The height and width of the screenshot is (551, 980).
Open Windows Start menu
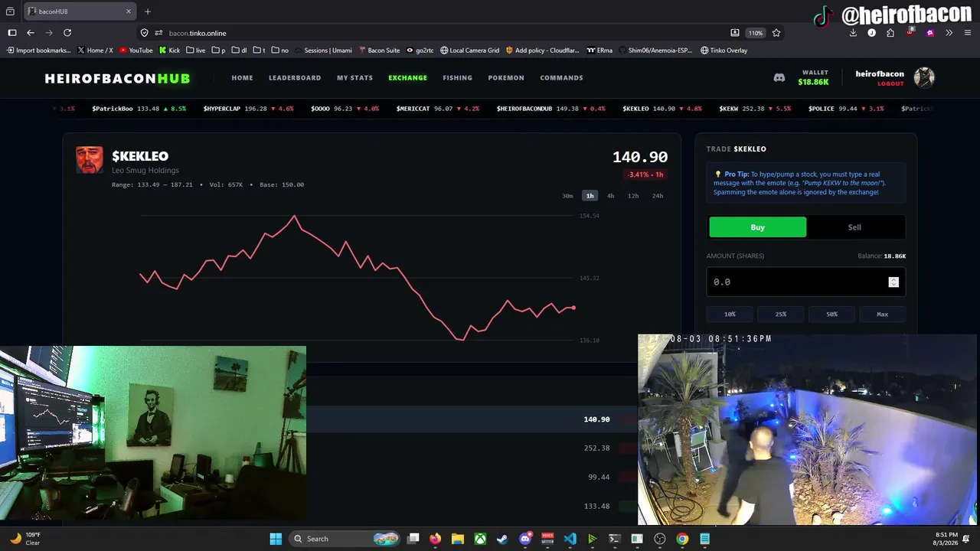point(276,539)
